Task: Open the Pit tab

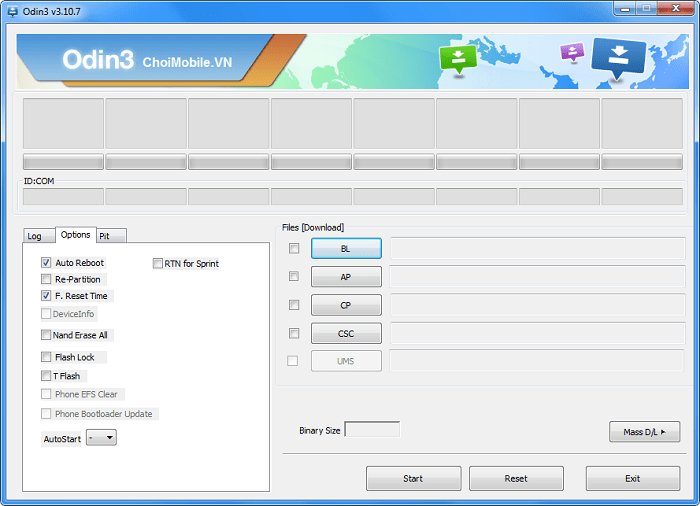Action: point(105,236)
